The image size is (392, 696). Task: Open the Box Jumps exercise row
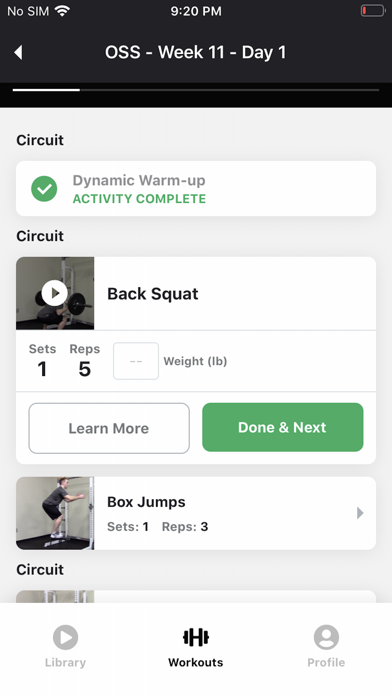click(x=196, y=513)
